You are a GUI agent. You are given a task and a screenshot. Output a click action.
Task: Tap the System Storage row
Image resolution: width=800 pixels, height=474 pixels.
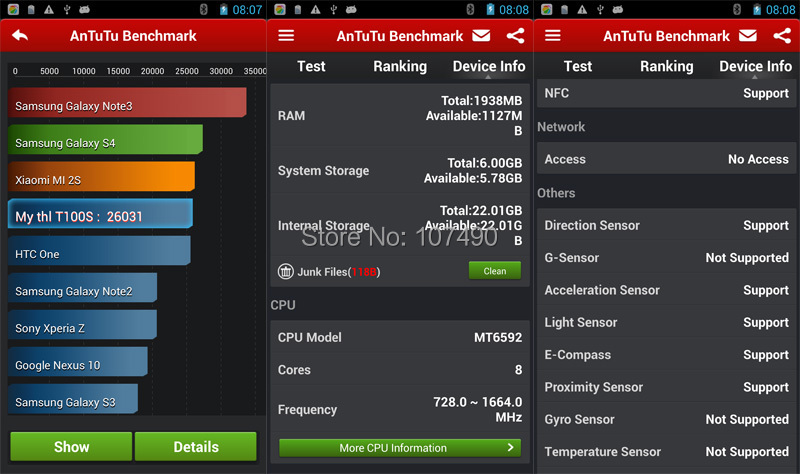(400, 170)
